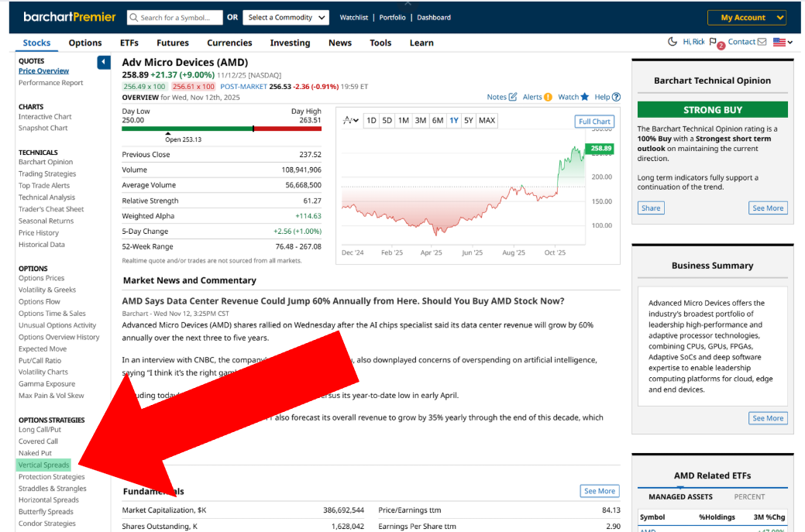Open Max Pain & Vol Skew
The height and width of the screenshot is (532, 805).
51,396
